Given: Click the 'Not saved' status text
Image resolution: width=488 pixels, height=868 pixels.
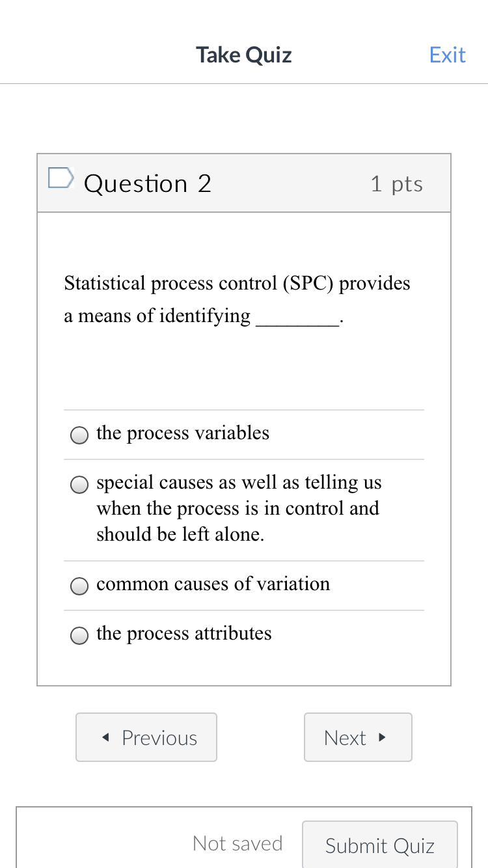Looking at the screenshot, I should [237, 843].
